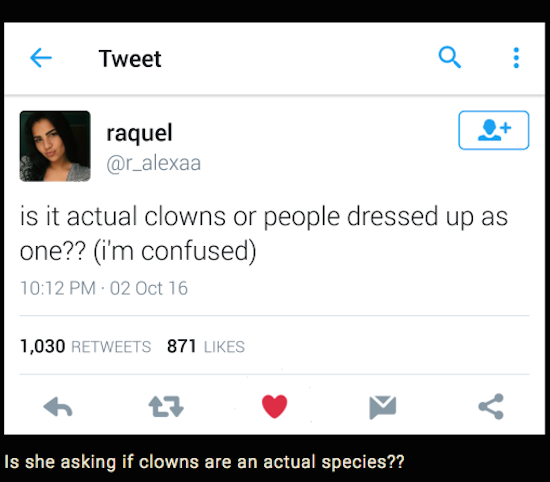Send the tweet via the envelope icon
This screenshot has height=482, width=550.
click(383, 407)
